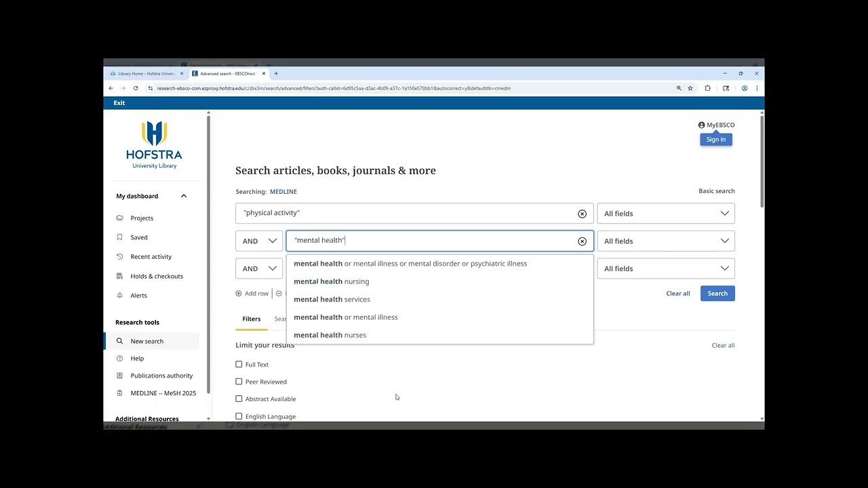Click Sign in button
868x488 pixels.
tap(716, 140)
